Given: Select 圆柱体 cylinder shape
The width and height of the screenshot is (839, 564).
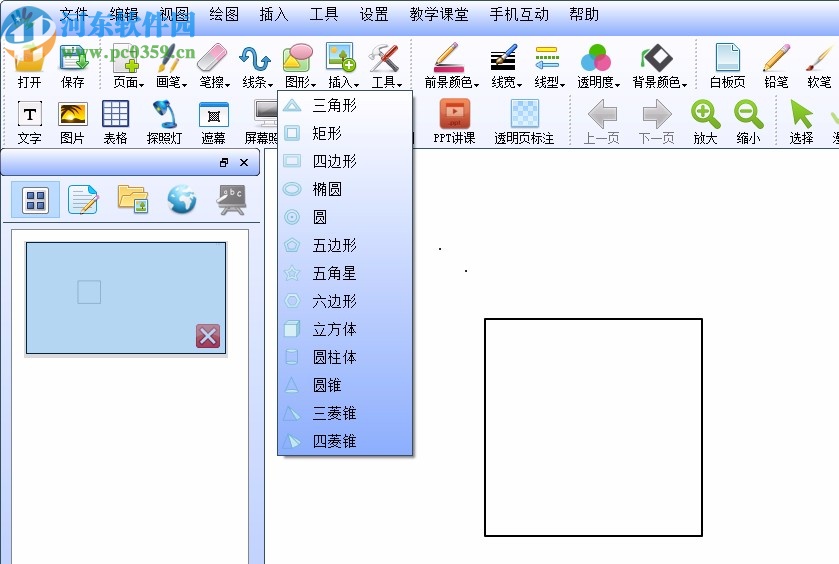Looking at the screenshot, I should click(x=345, y=357).
